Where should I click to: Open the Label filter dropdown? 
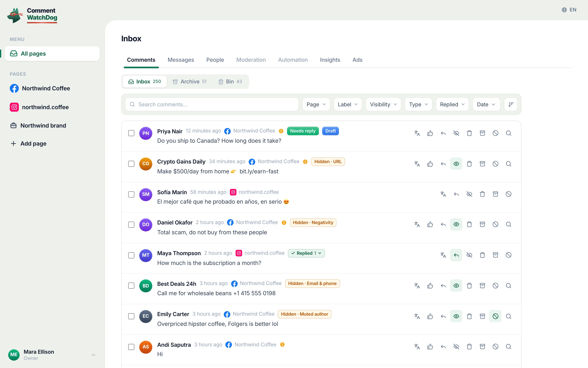click(348, 104)
